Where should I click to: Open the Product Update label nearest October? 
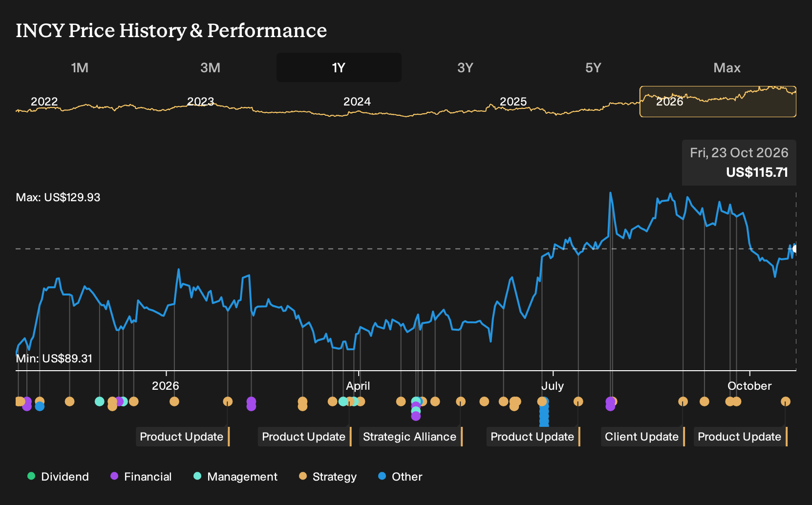(x=741, y=437)
